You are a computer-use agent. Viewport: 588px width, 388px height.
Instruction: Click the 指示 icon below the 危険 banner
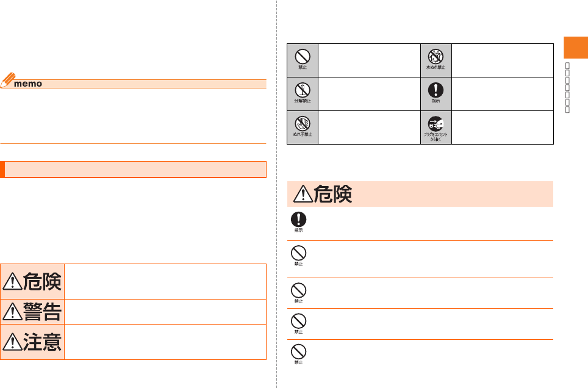pos(298,222)
